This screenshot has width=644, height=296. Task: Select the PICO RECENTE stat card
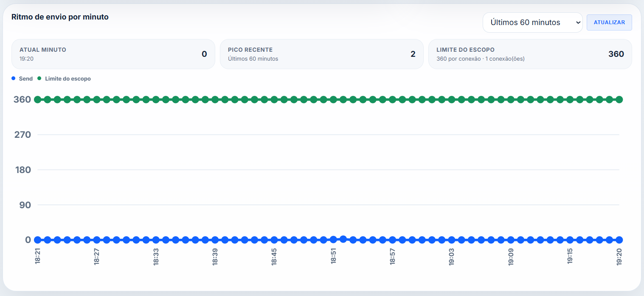321,54
